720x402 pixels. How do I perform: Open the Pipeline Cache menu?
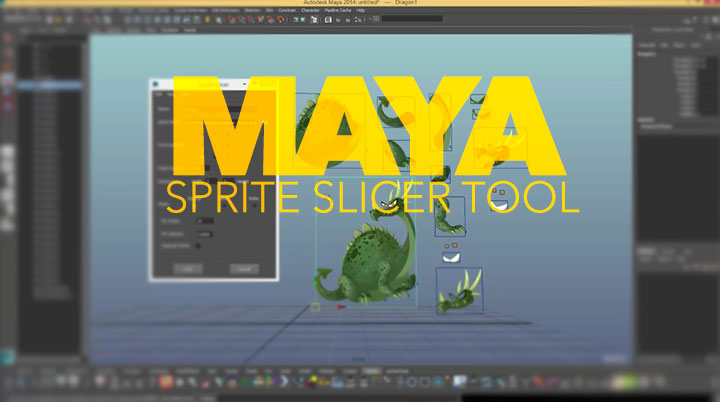click(338, 10)
